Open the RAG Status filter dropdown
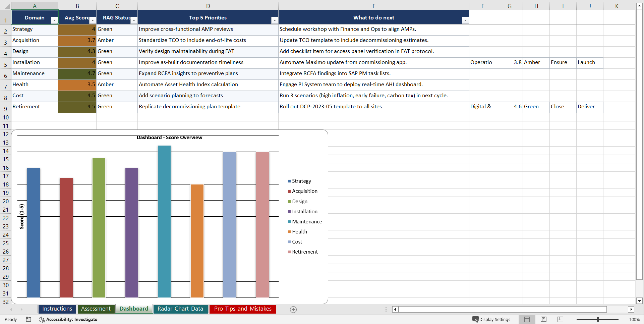Viewport: 644px width, 324px height. tap(134, 20)
